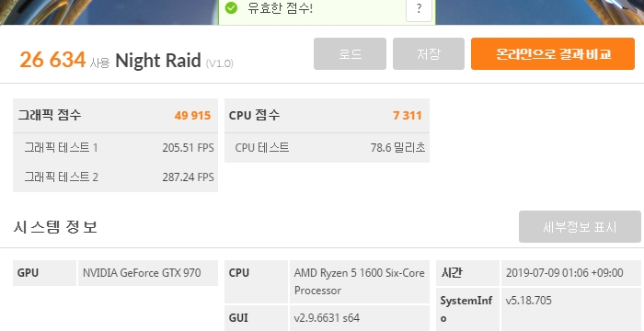
Task: Click the 유효한 점수! message text
Action: click(x=280, y=7)
